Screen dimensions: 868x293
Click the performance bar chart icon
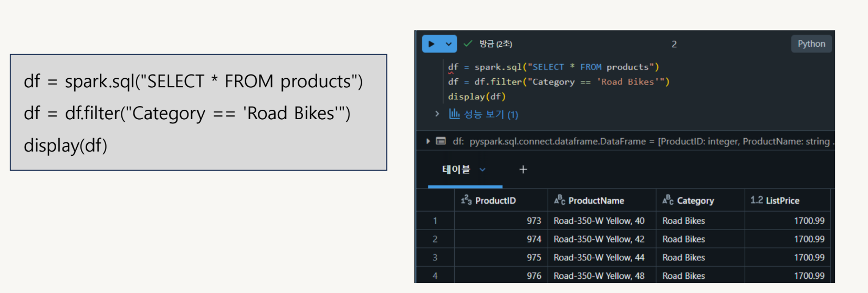[x=454, y=114]
